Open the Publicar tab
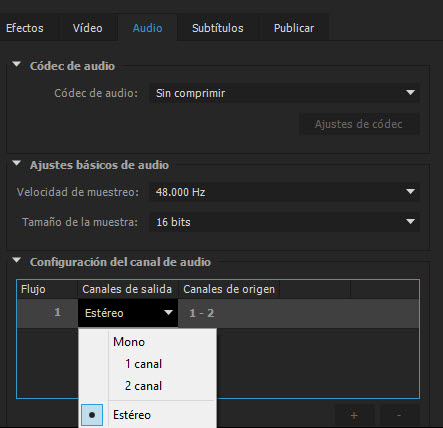This screenshot has height=428, width=443. pos(294,28)
